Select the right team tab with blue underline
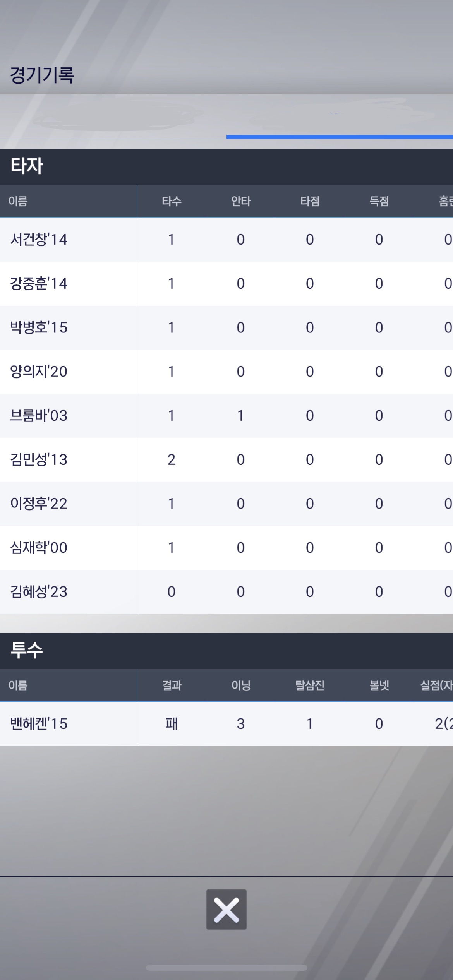 [x=340, y=117]
